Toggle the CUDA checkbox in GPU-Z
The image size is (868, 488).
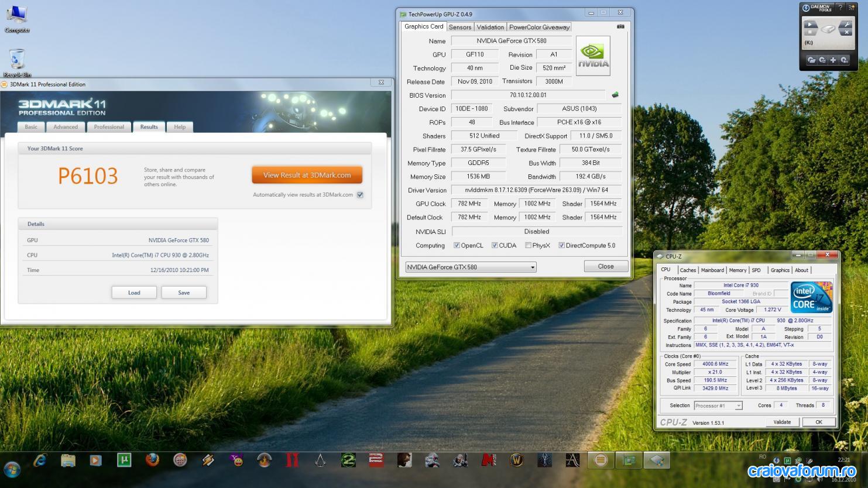(495, 245)
